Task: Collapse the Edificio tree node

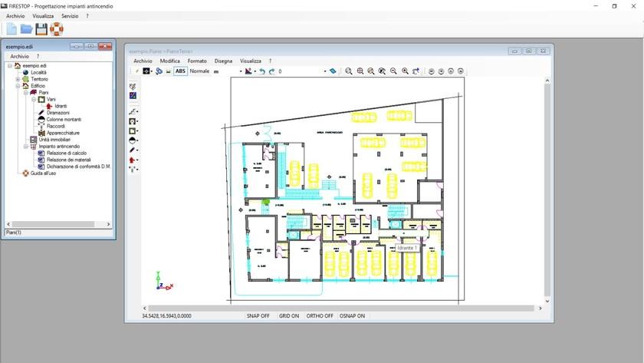Action: click(x=18, y=86)
